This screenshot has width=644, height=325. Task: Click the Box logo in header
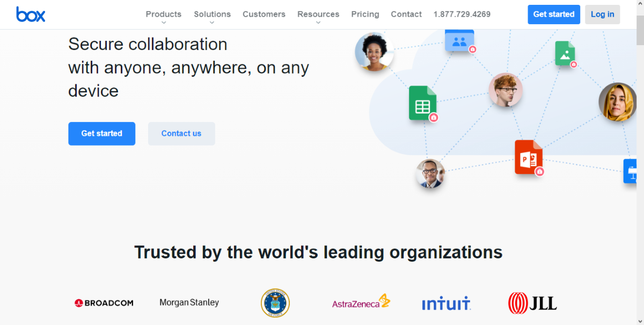point(31,15)
